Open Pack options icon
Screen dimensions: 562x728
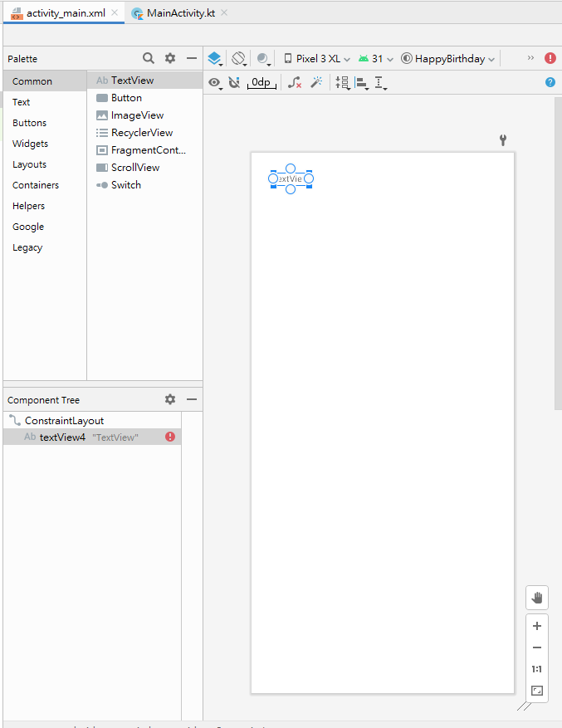[x=343, y=83]
